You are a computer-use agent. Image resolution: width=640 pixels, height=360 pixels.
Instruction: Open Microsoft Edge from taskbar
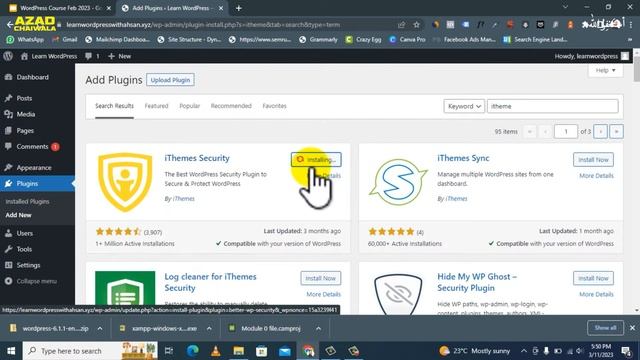coord(193,351)
